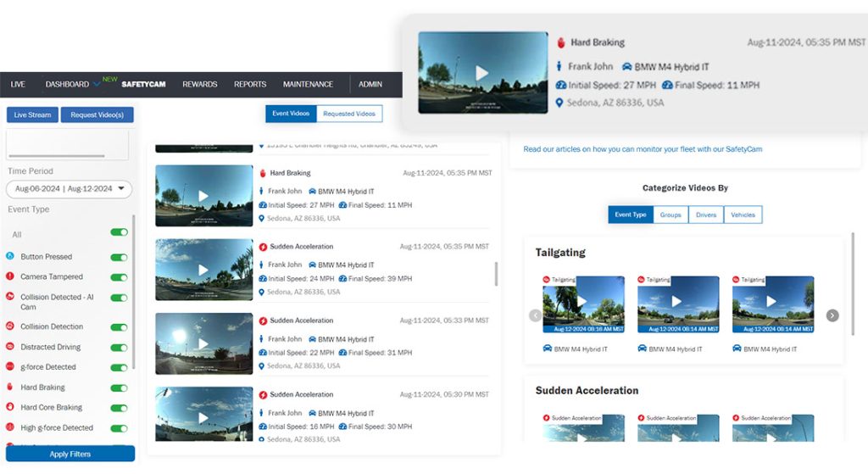This screenshot has width=868, height=474.
Task: Click the location pin icon beside Sedona in popup
Action: (559, 103)
